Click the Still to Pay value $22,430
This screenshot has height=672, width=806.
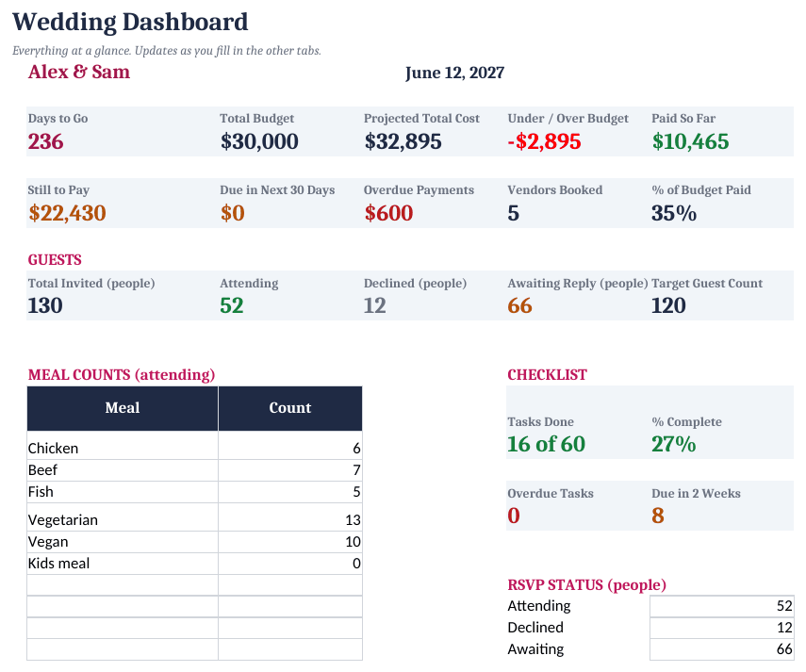(67, 213)
